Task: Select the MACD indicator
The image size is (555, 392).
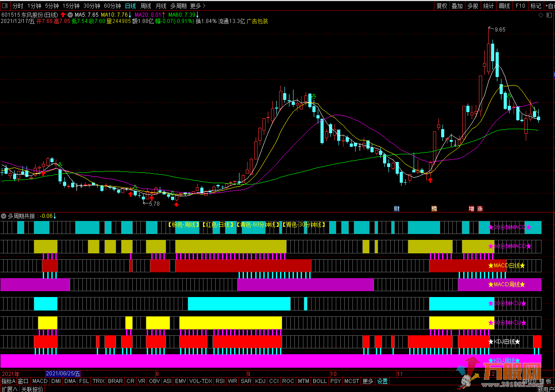Action: [x=40, y=381]
